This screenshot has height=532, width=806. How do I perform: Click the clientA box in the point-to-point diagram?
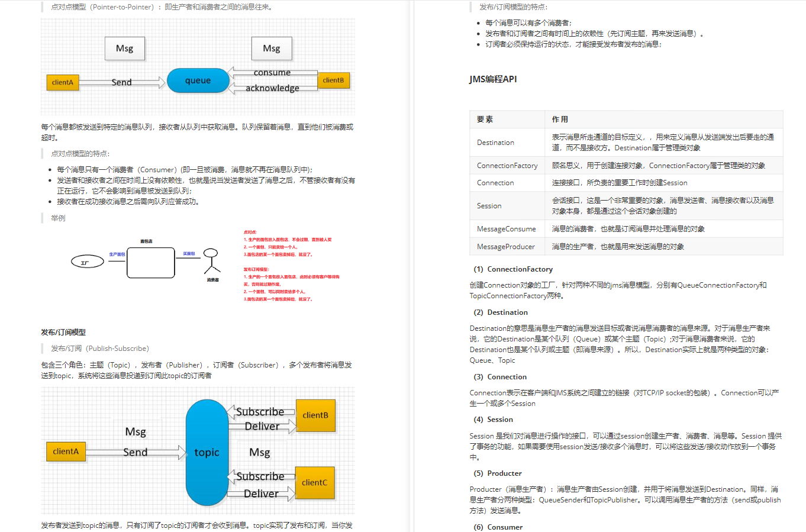point(62,82)
